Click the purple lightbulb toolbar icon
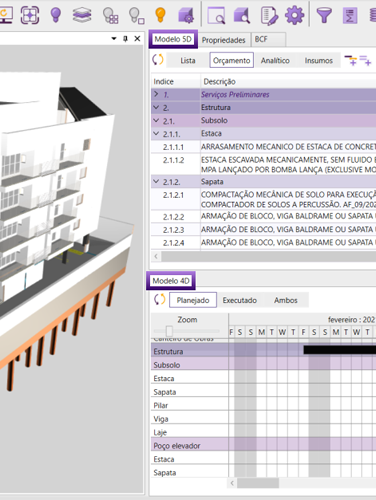376x500 pixels. (x=56, y=15)
